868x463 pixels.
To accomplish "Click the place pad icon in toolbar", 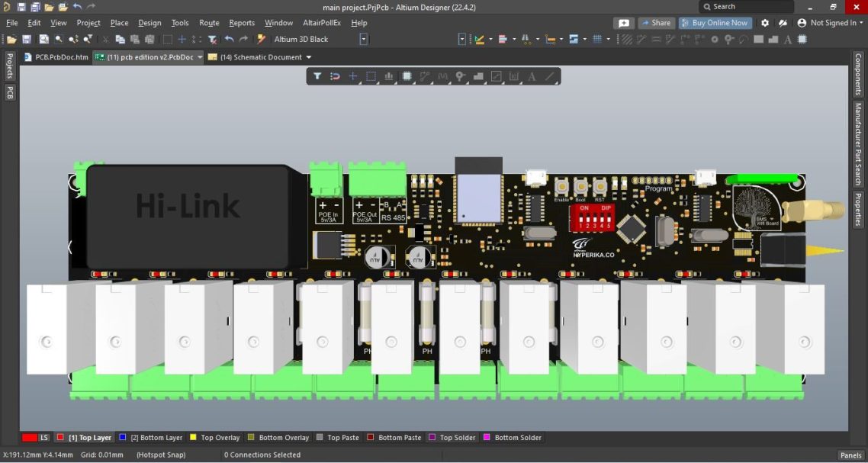I will click(715, 40).
